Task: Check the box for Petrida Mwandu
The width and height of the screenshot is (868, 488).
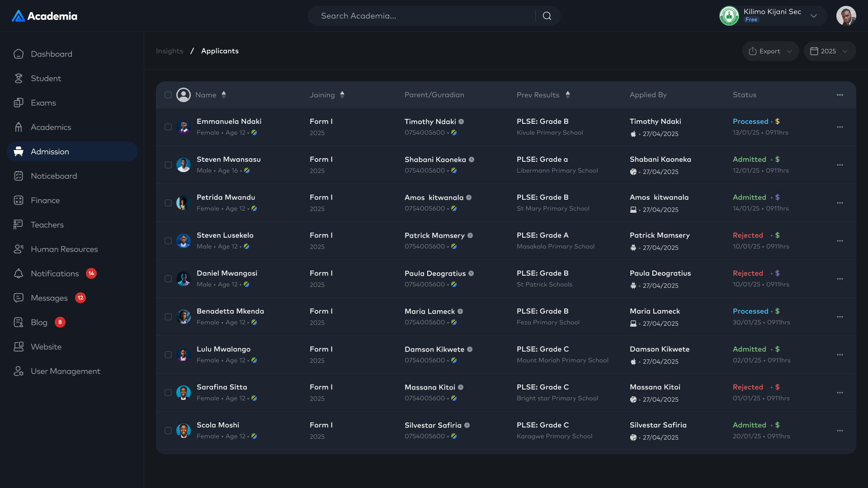Action: 168,203
